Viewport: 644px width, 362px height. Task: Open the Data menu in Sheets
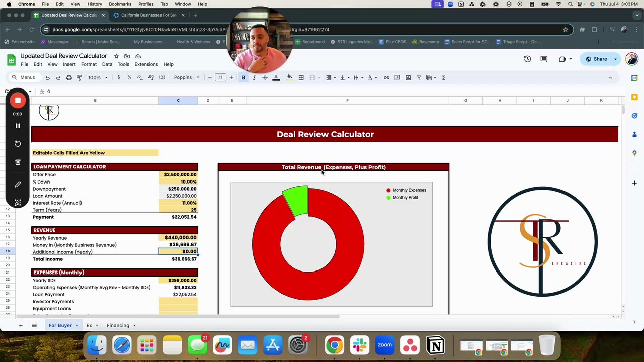coord(107,64)
